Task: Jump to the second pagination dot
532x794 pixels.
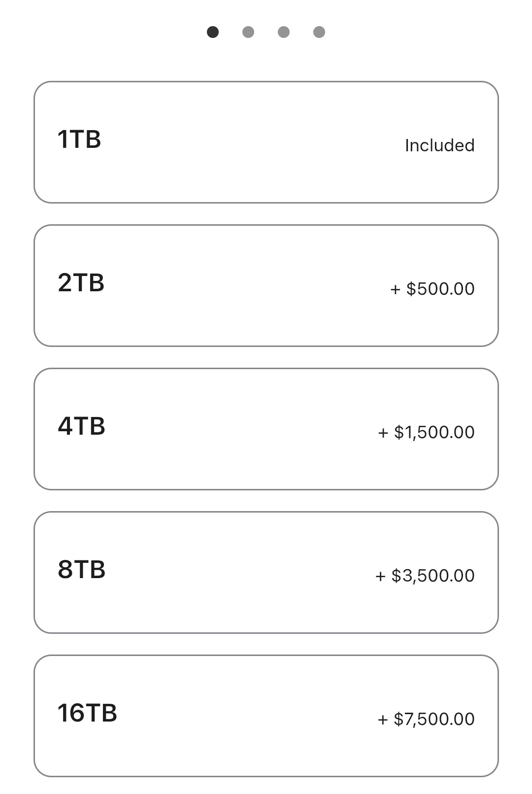Action: click(248, 32)
